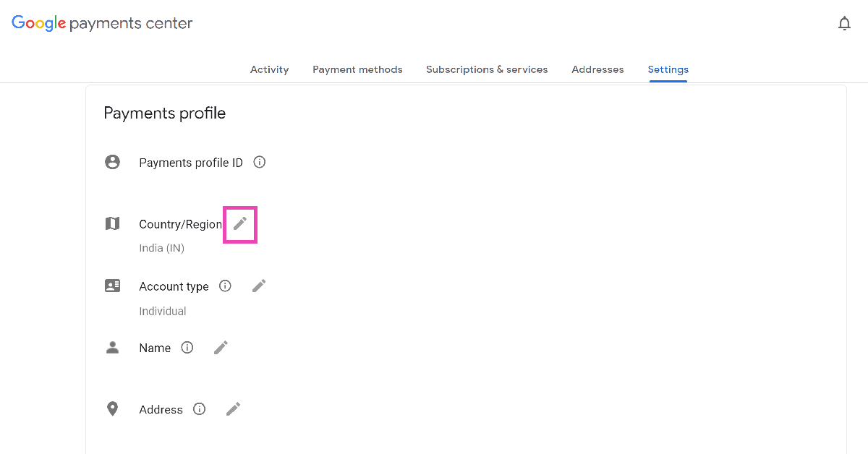Click info icon next to Name
The image size is (868, 454).
tap(187, 348)
